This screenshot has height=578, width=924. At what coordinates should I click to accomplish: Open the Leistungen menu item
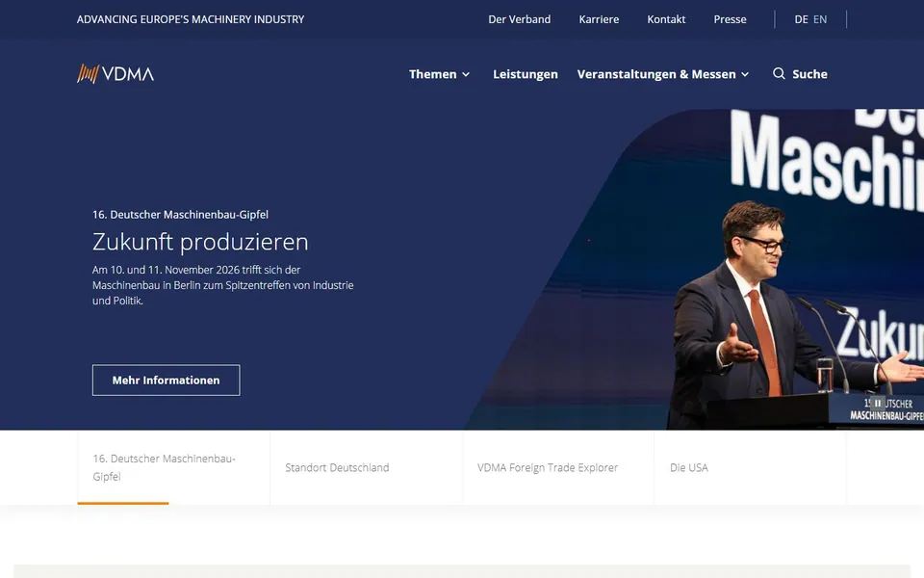coord(526,74)
